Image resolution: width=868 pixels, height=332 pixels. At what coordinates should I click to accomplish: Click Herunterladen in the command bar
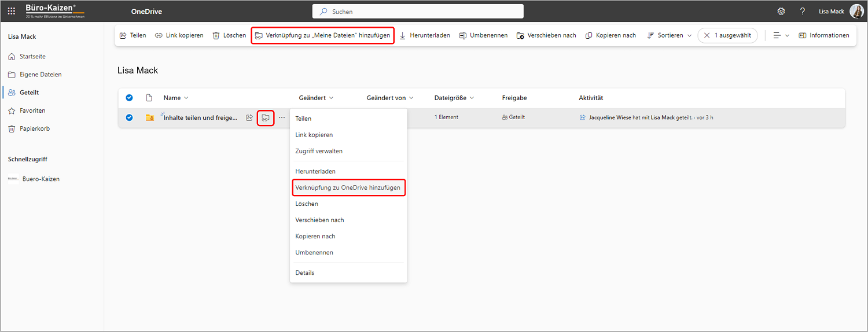tap(425, 35)
